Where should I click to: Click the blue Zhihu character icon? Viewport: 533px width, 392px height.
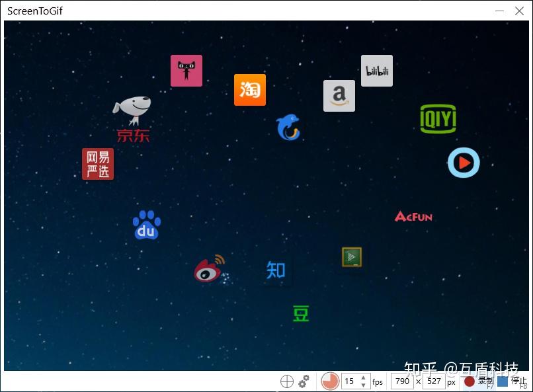coord(276,270)
